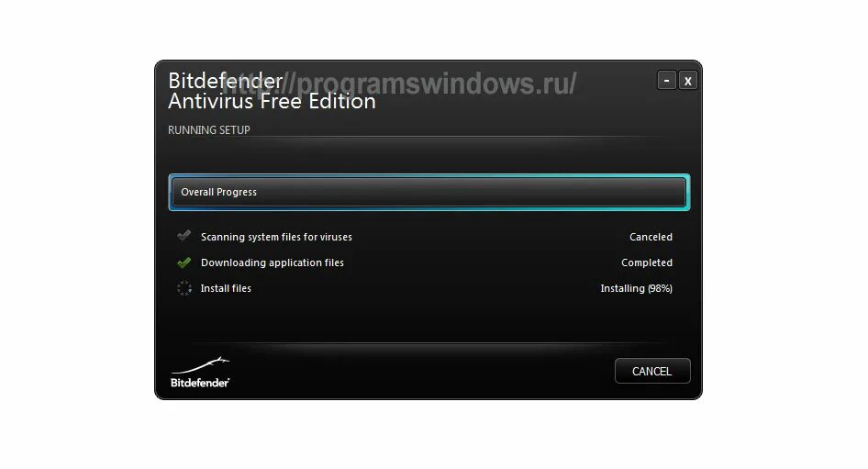Image resolution: width=868 pixels, height=469 pixels.
Task: Click the Installing (98%) status
Action: point(636,288)
